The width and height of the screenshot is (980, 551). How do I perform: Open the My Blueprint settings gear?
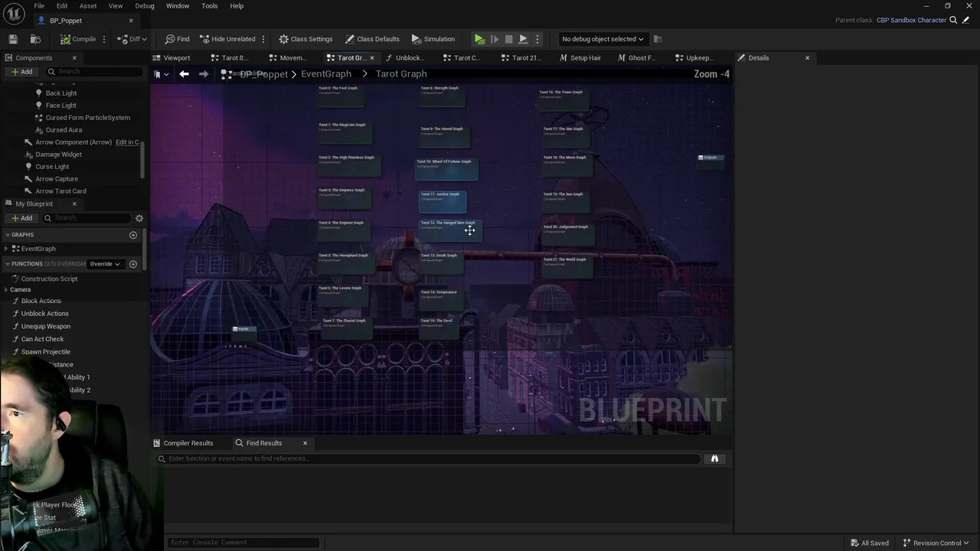(139, 218)
